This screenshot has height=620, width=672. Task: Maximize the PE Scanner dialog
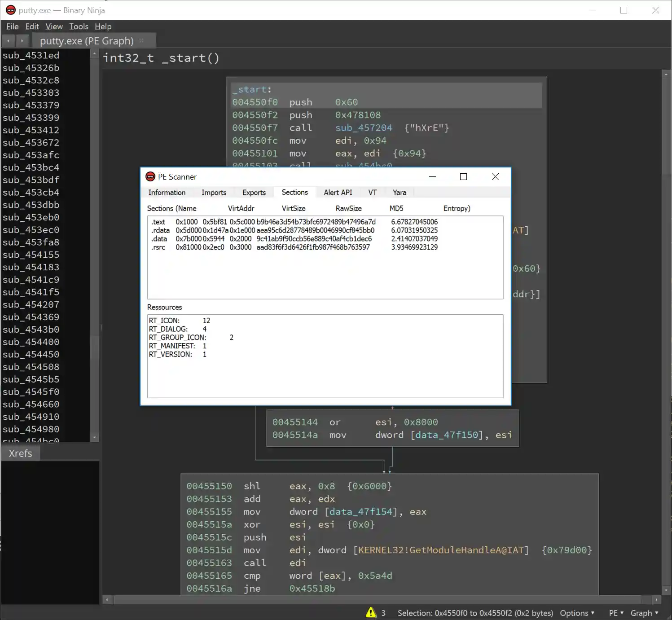click(x=463, y=177)
